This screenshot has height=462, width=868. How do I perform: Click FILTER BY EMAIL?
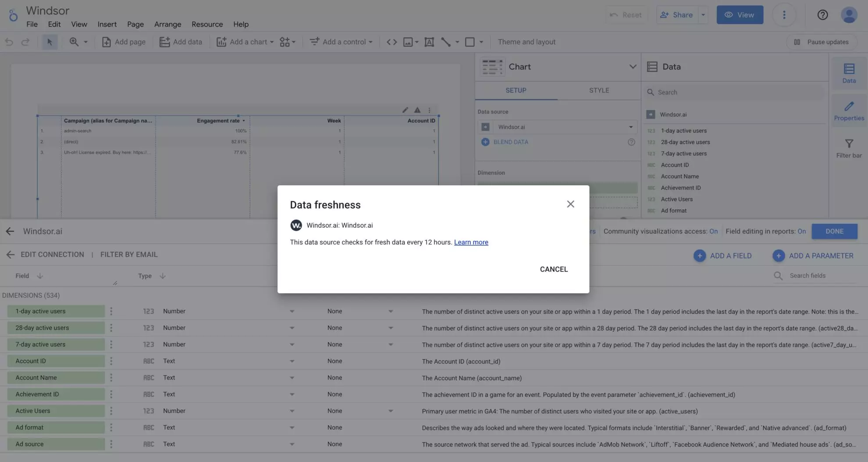tap(129, 254)
